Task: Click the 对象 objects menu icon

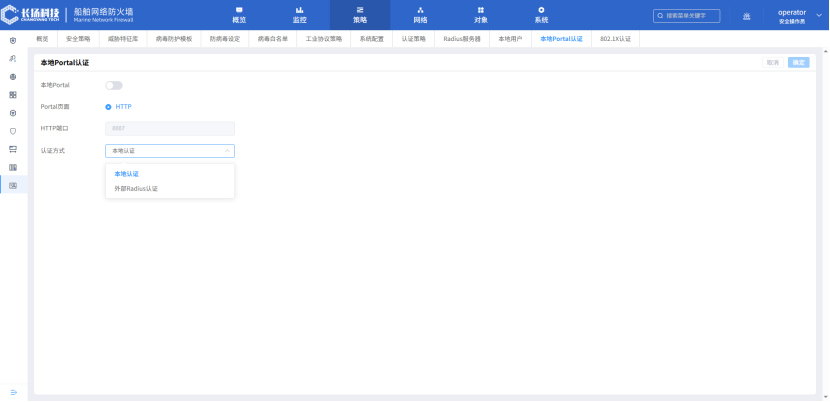Action: click(x=481, y=10)
